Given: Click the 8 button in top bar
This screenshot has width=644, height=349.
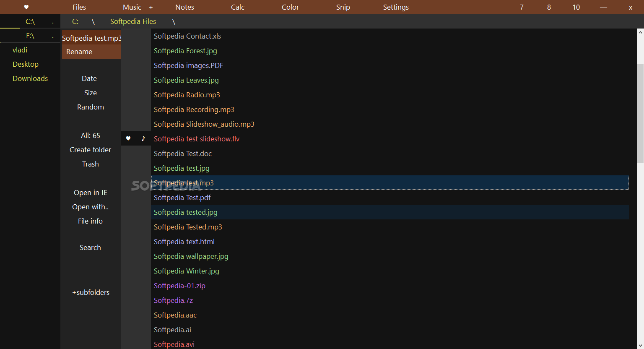Looking at the screenshot, I should (549, 7).
